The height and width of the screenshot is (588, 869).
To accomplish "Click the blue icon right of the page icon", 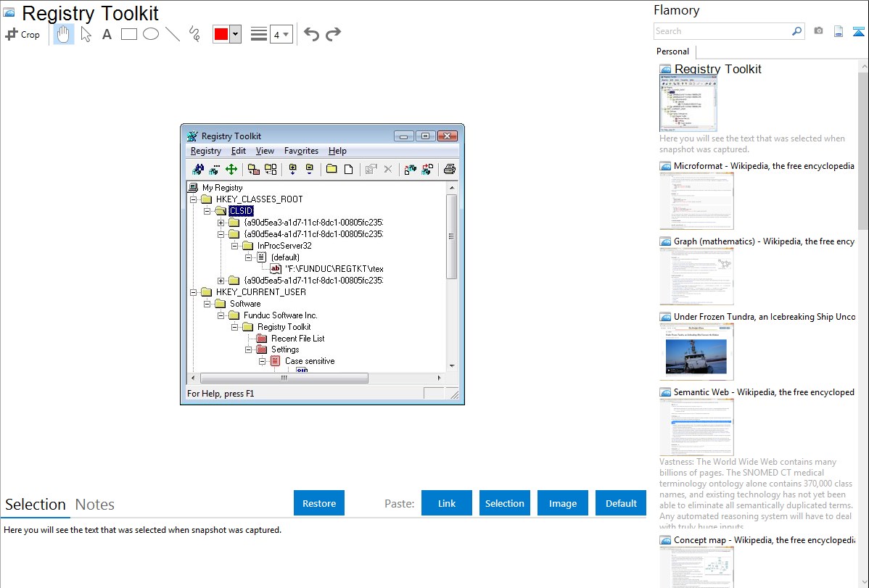I will pyautogui.click(x=858, y=32).
